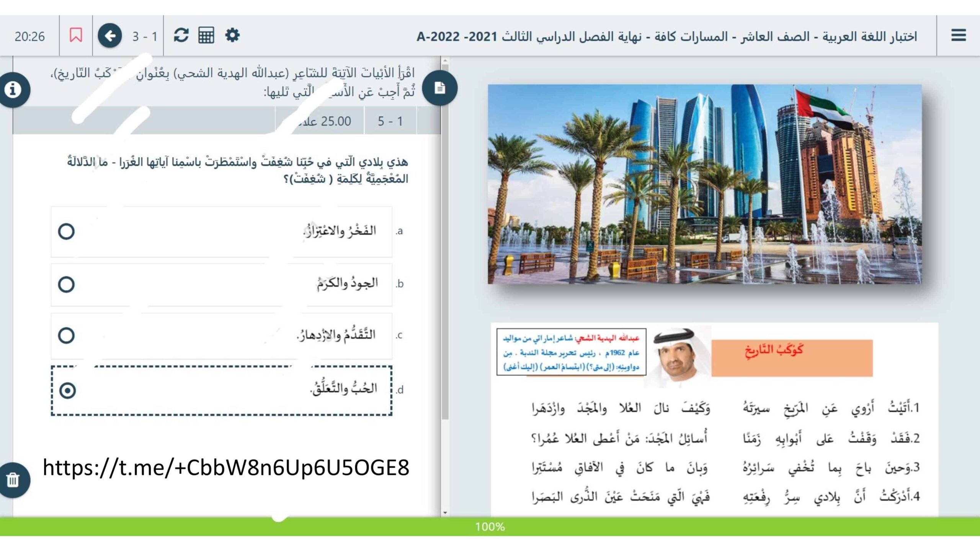Open the info circle button
Viewport: 980px width, 551px height.
13,90
